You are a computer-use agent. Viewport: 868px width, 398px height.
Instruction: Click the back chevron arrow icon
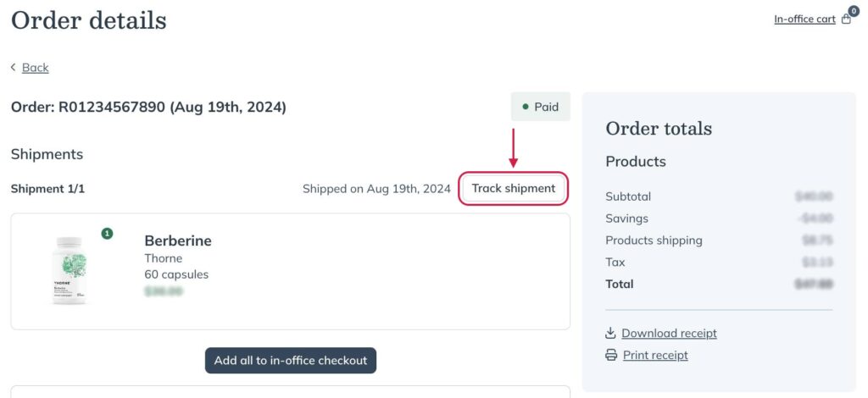coord(14,68)
